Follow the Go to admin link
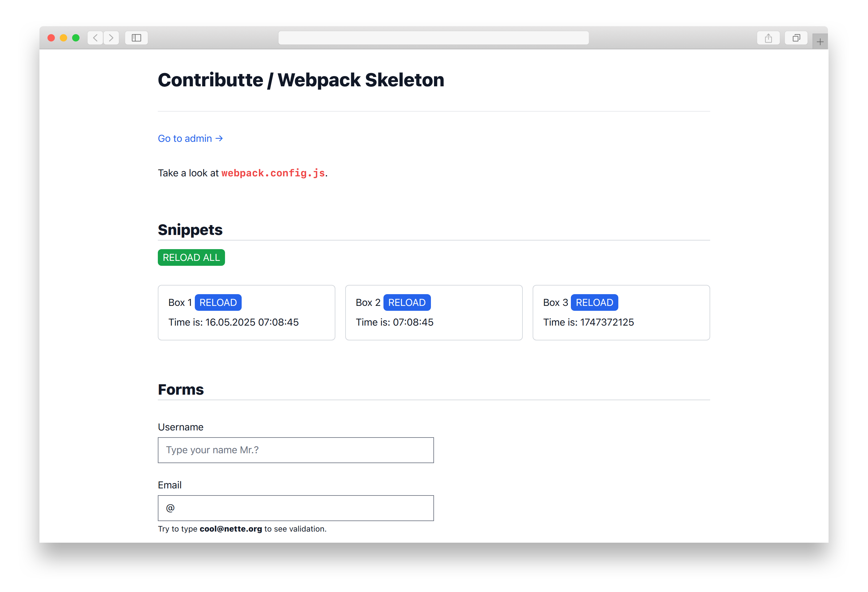Viewport: 868px width, 592px height. [190, 138]
